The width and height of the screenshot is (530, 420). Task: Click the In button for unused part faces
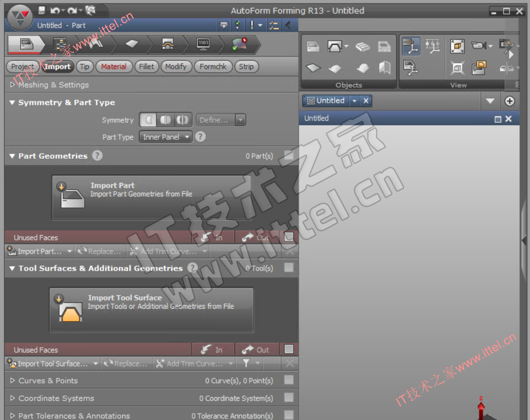pos(213,238)
